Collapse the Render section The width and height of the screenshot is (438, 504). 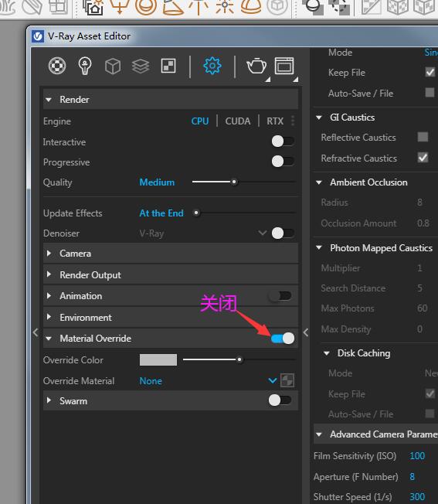pos(49,100)
